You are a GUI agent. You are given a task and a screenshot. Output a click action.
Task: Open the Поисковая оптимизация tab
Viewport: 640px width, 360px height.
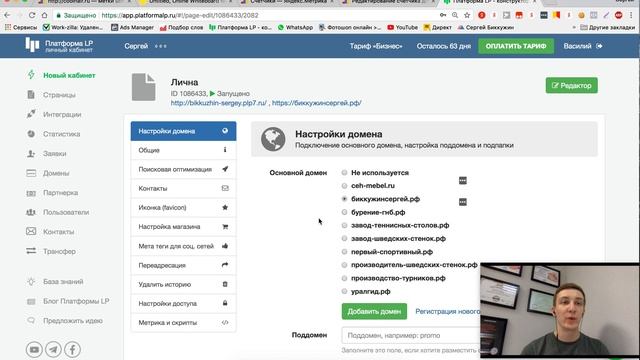tap(183, 169)
